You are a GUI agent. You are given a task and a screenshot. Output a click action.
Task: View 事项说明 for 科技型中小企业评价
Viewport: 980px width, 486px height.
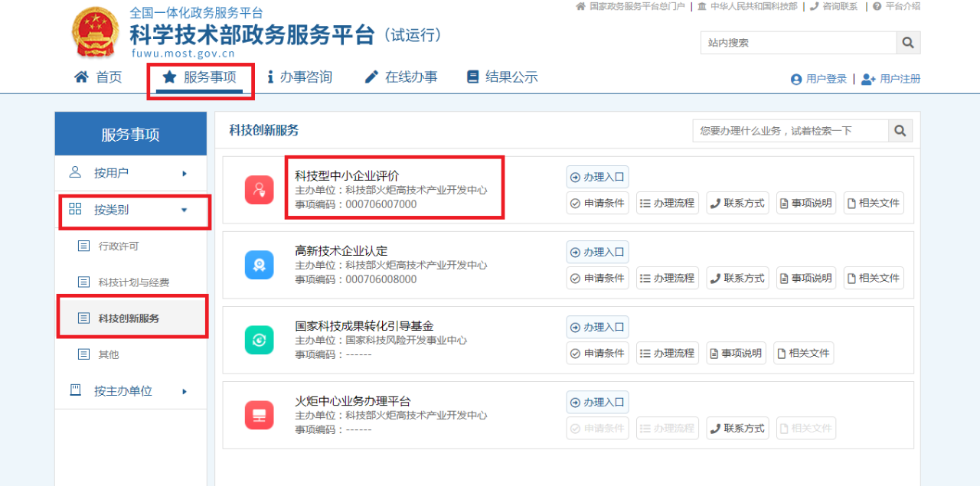[806, 203]
